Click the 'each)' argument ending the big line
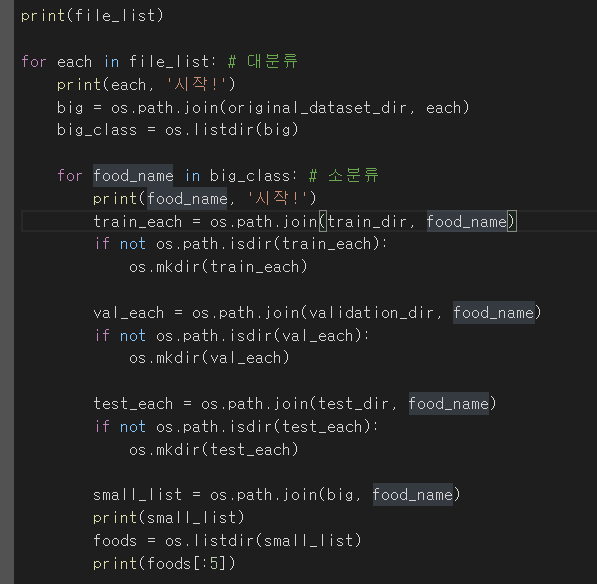The width and height of the screenshot is (597, 584). [x=448, y=108]
